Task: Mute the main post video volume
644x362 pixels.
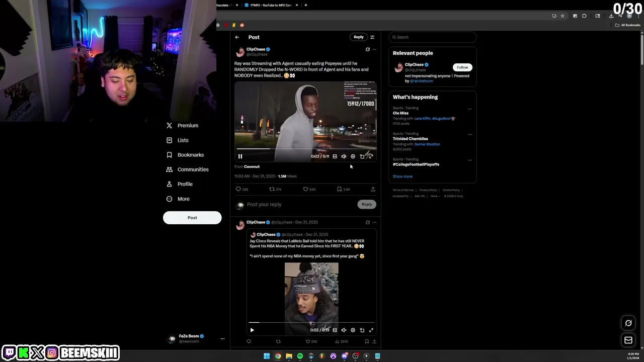Action: [x=344, y=156]
